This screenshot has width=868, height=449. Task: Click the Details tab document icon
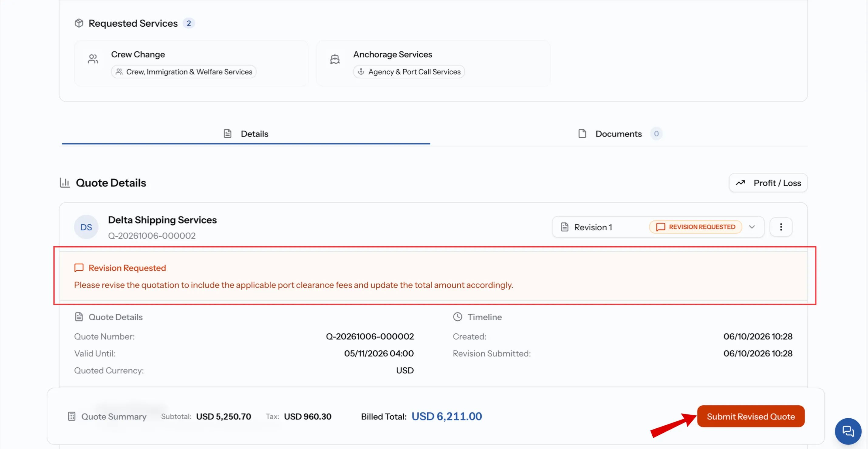227,133
